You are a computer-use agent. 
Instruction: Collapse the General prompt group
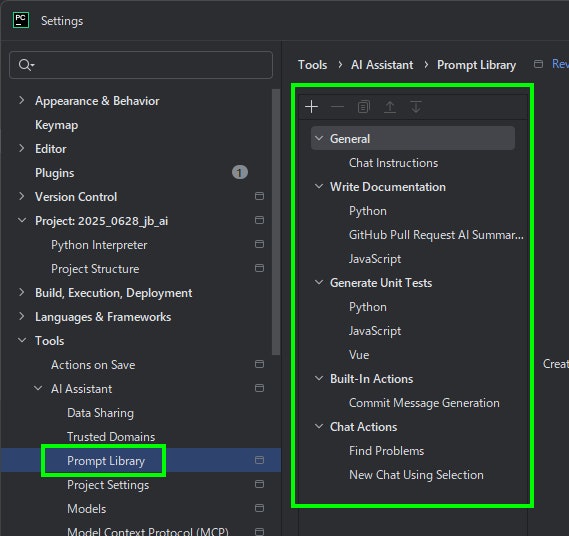point(319,138)
